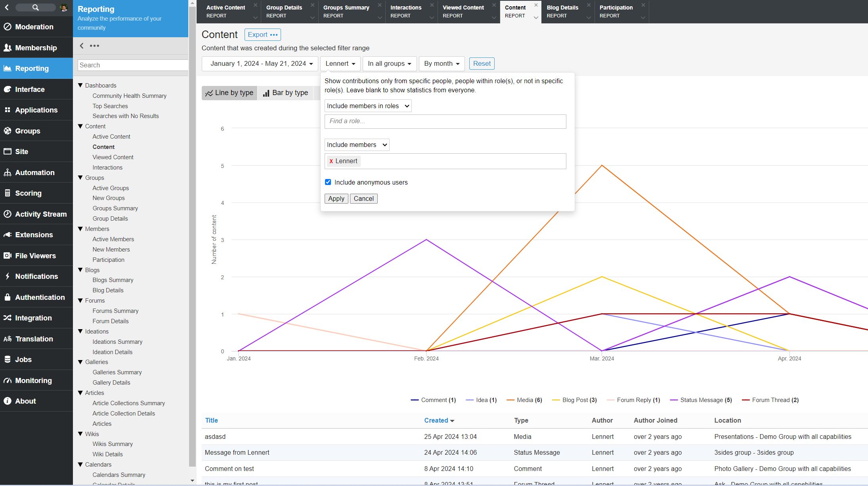
Task: Switch to Groups Summary report tab
Action: [346, 11]
